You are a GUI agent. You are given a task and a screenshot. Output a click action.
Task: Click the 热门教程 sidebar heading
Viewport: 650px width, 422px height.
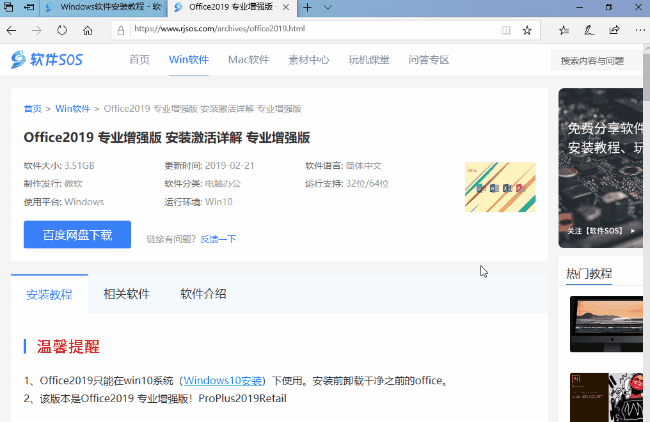589,273
